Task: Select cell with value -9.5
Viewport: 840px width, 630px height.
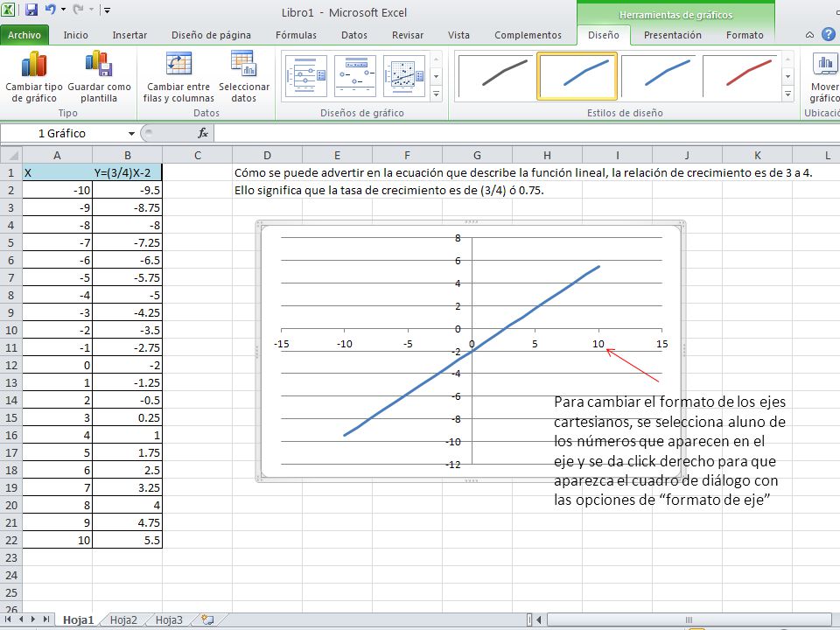Action: [x=127, y=190]
